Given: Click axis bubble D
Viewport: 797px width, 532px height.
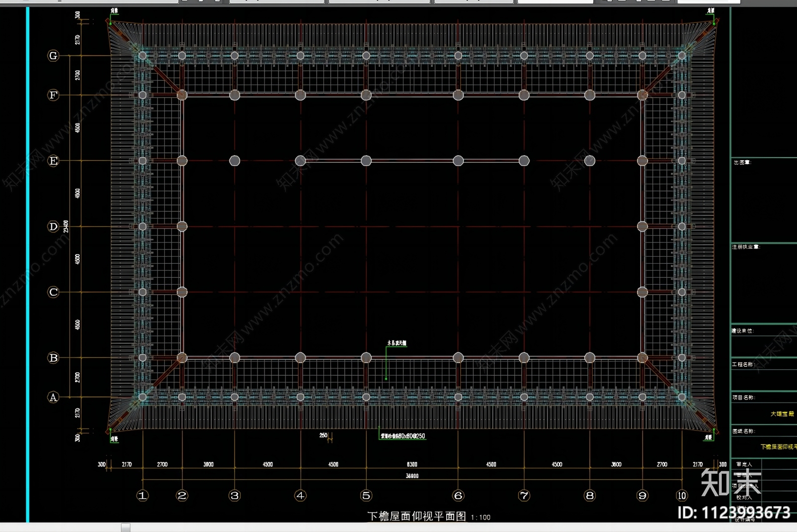Looking at the screenshot, I should click(x=53, y=226).
